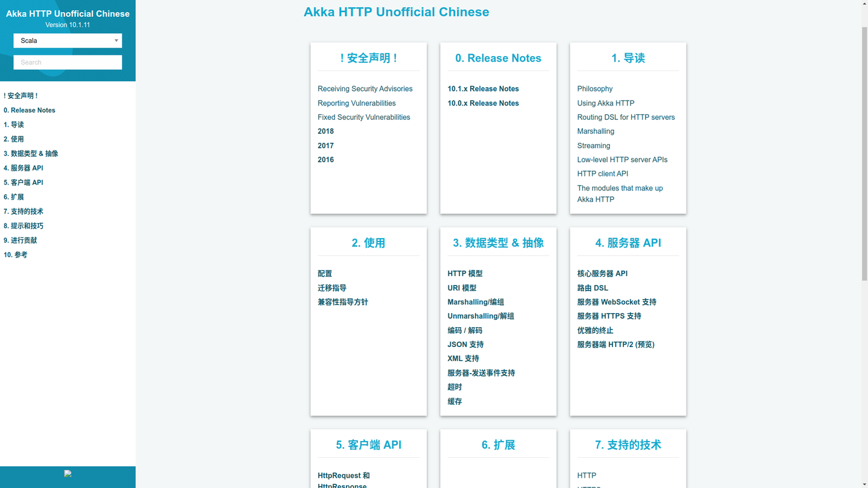Open the 9. 进行贡献 sidebar section
Screen dimensions: 868x488
[x=20, y=240]
